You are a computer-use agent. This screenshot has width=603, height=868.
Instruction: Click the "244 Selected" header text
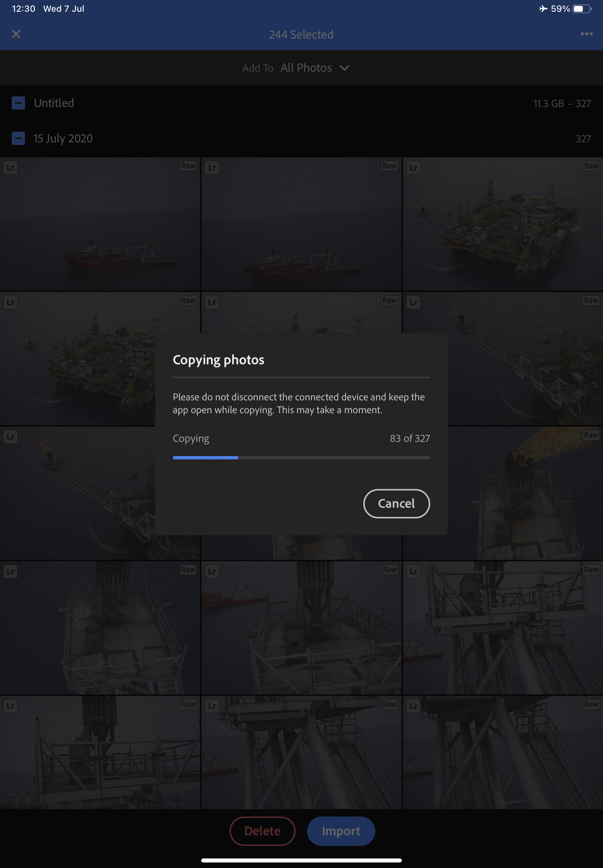pos(301,35)
